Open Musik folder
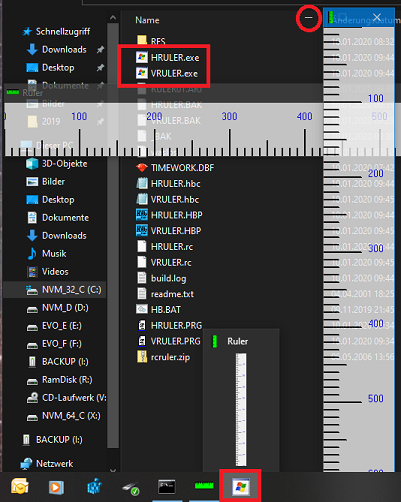 tap(47, 254)
